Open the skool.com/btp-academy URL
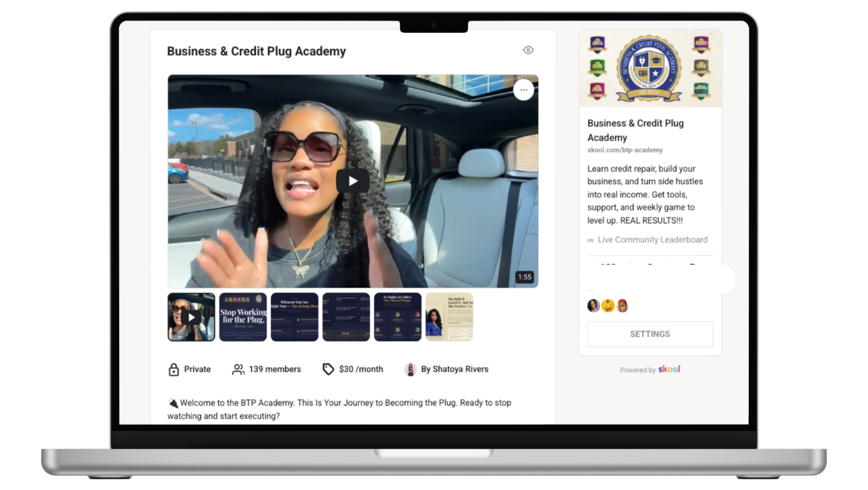This screenshot has width=868, height=490. 625,150
